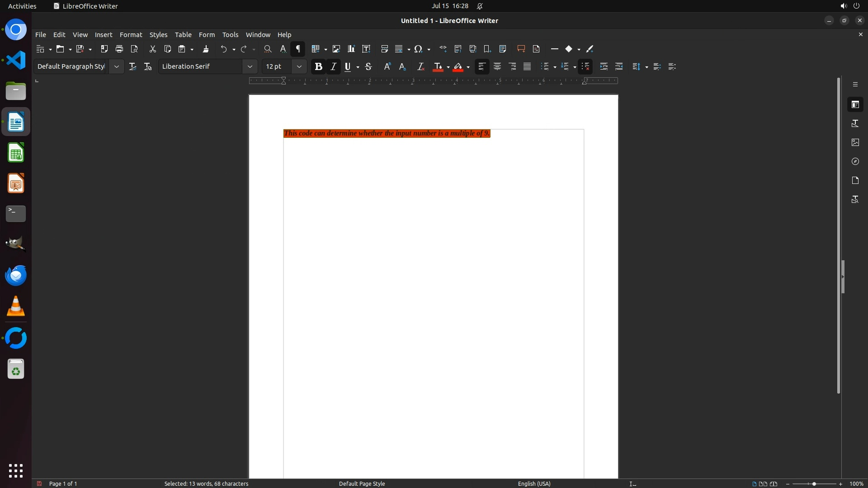Click the zoom slider handle
The width and height of the screenshot is (868, 488).
coord(814,483)
